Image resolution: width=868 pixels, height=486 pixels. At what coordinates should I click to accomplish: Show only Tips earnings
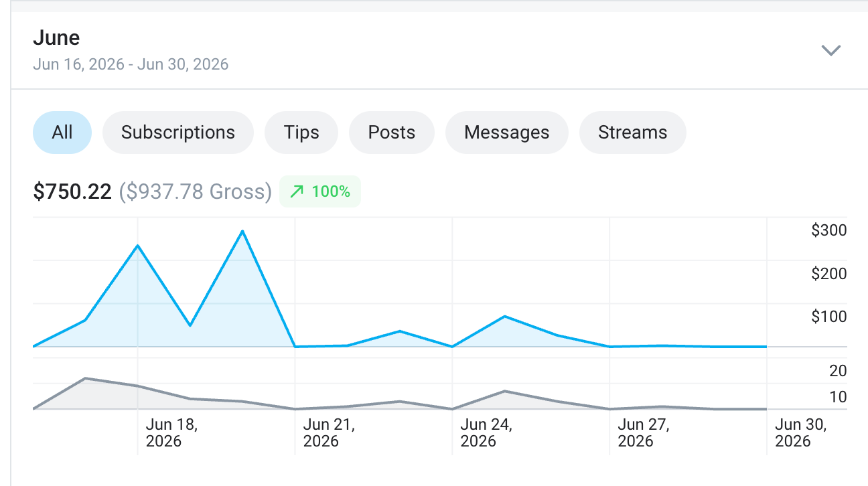pos(301,133)
